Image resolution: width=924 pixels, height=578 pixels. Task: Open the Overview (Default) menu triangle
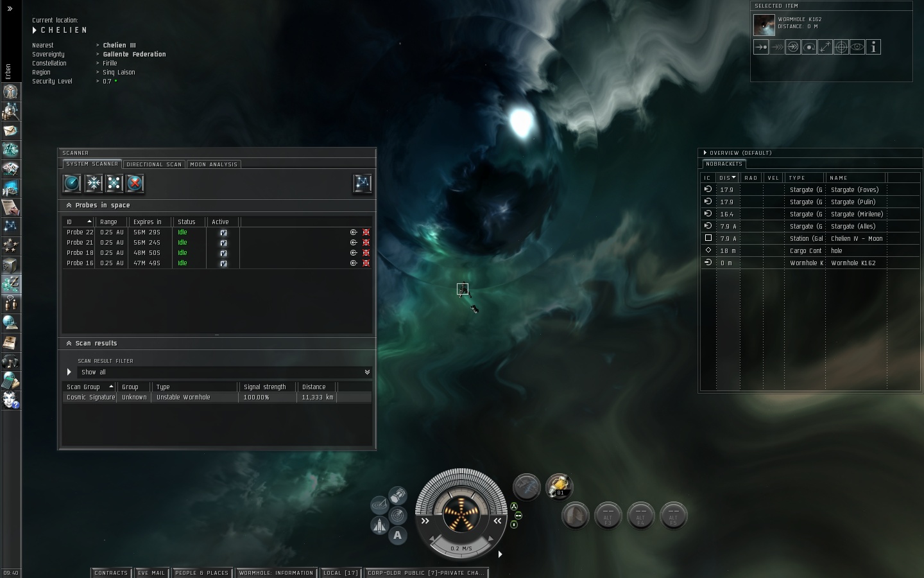(x=705, y=153)
